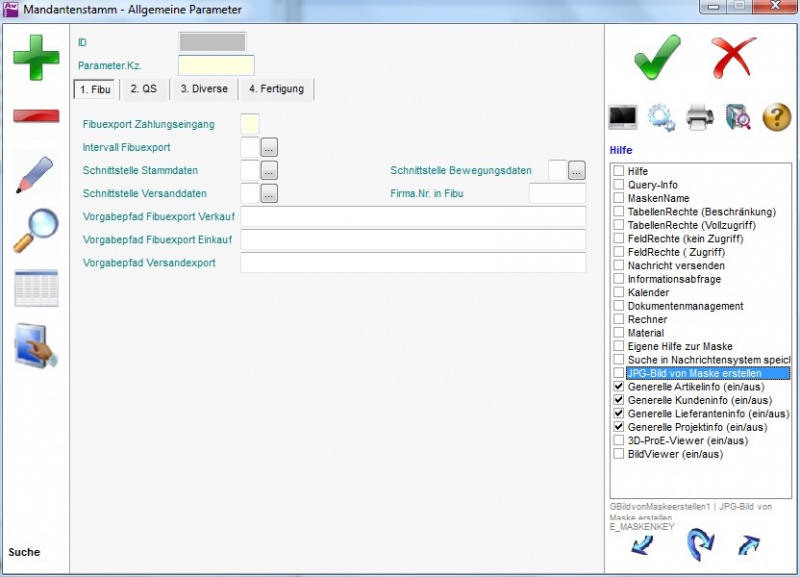Click the green checkmark confirm icon
Screen dimensions: 800x577
coord(657,57)
